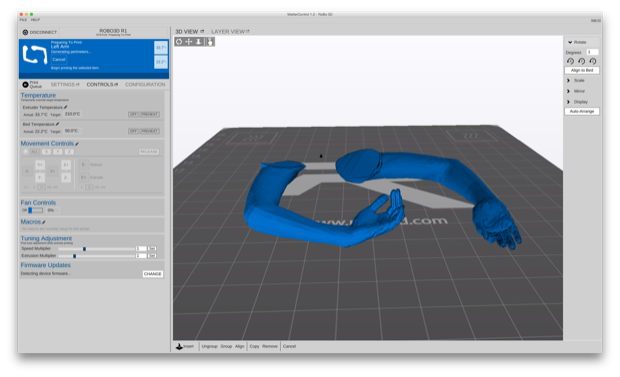Screen dimensions: 620x377
Task: Click bed Target temperature field
Action: (x=71, y=131)
